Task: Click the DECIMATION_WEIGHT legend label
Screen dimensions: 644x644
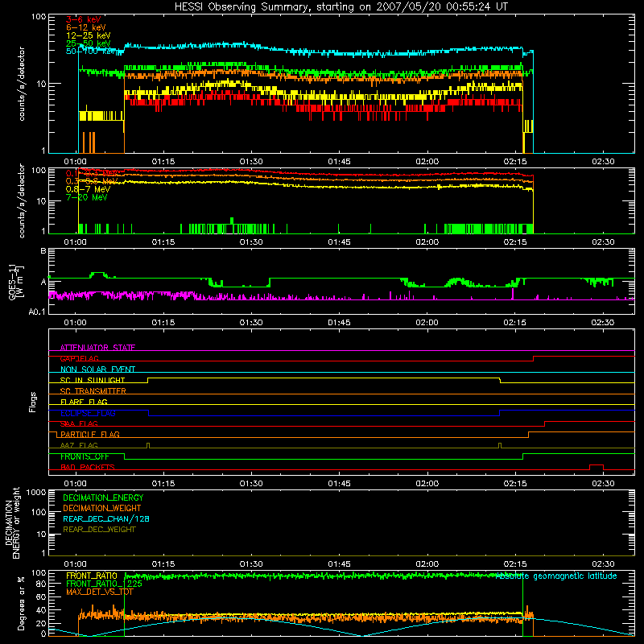Action: (x=102, y=508)
